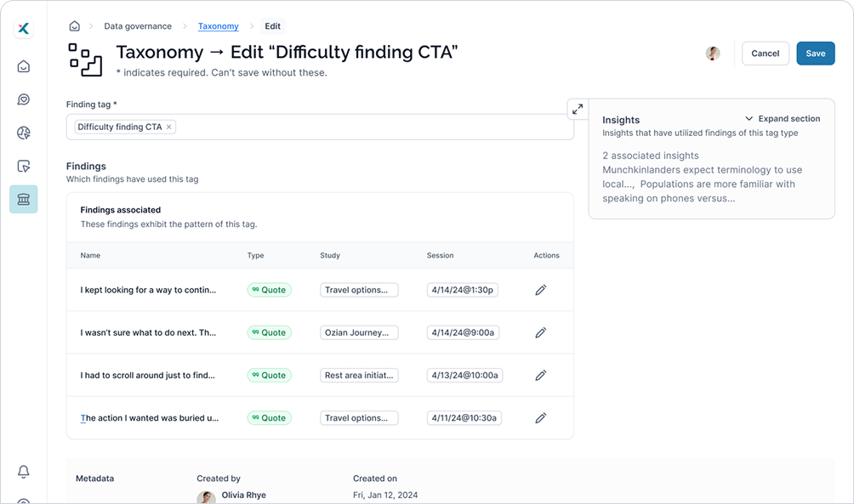Click the expand arrows icon beside Insights
Image resolution: width=854 pixels, height=504 pixels.
tap(578, 109)
